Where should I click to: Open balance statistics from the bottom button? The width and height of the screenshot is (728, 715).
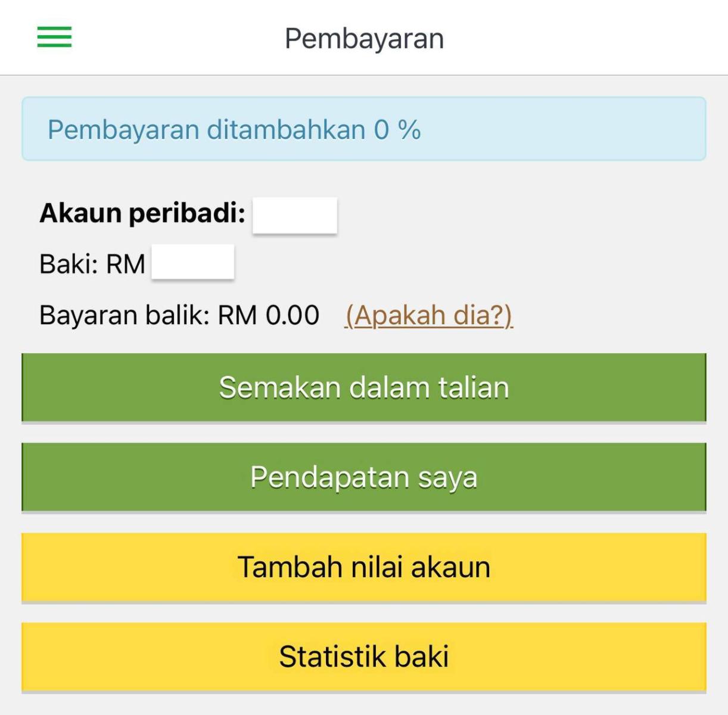click(x=364, y=656)
